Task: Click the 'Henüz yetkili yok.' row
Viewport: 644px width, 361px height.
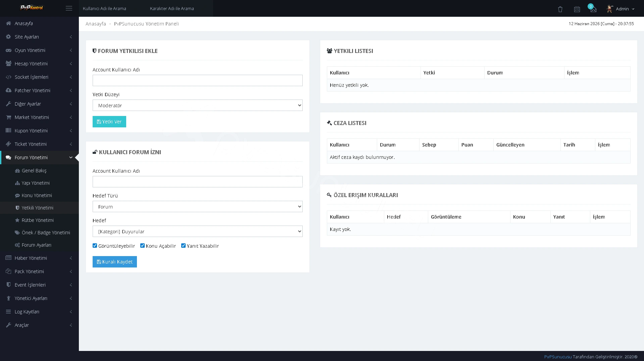Action: pos(479,85)
